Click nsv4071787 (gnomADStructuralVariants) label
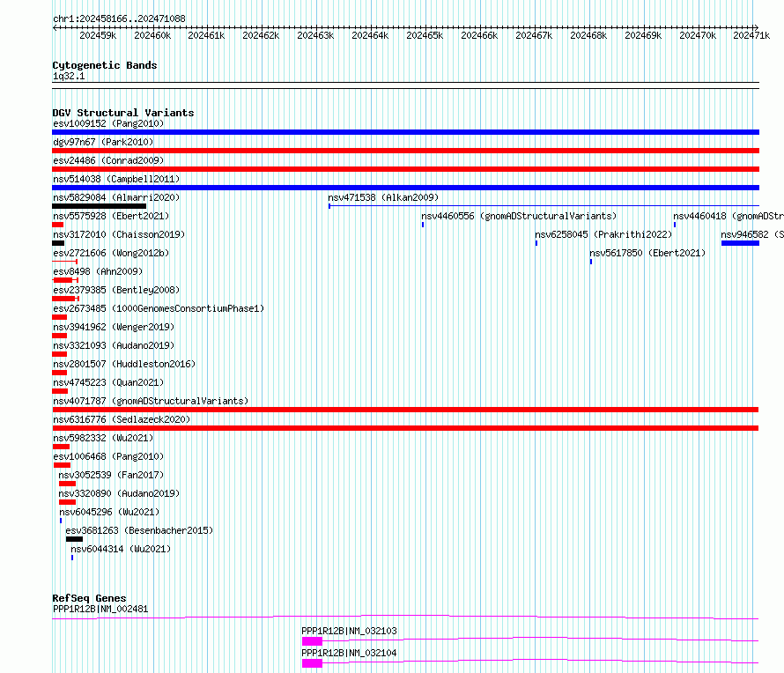Screen dimensions: 784x673 [151, 401]
